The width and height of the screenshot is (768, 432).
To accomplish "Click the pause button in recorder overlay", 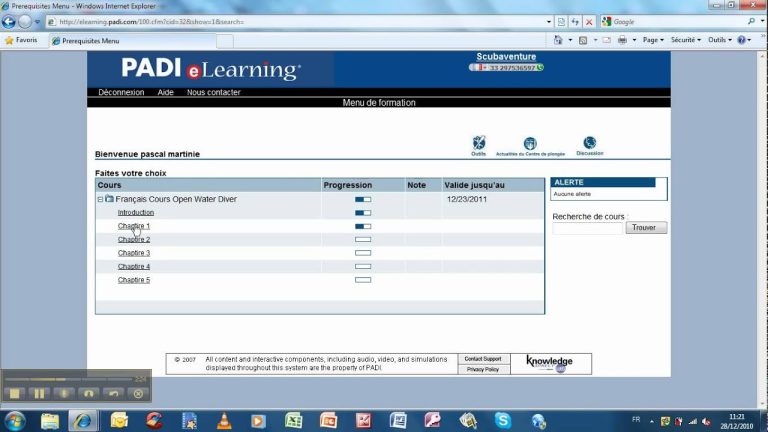I will tap(40, 393).
